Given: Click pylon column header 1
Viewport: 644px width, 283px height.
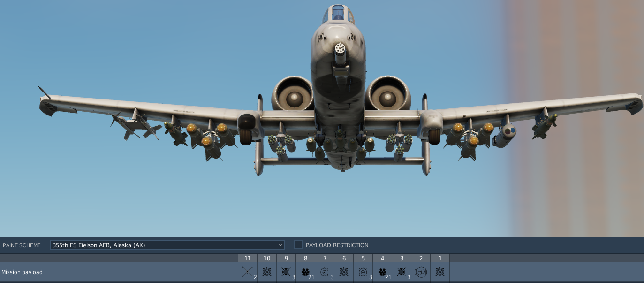Looking at the screenshot, I should [x=440, y=258].
